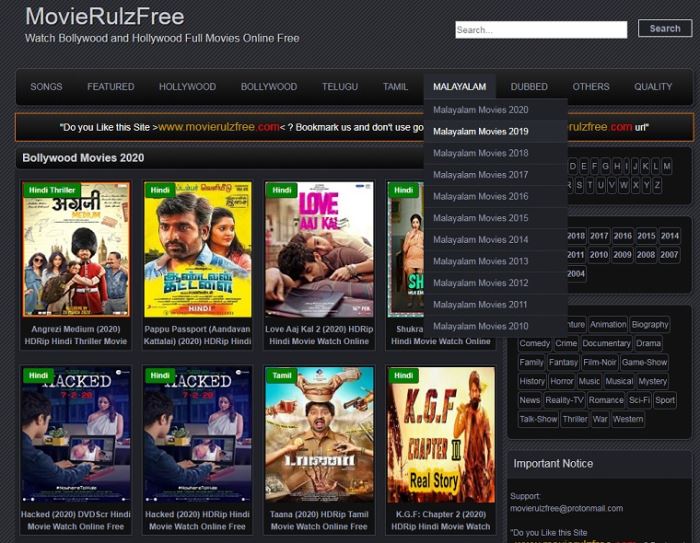Image resolution: width=700 pixels, height=543 pixels.
Task: Open the TELUGU menu
Action: pyautogui.click(x=340, y=87)
